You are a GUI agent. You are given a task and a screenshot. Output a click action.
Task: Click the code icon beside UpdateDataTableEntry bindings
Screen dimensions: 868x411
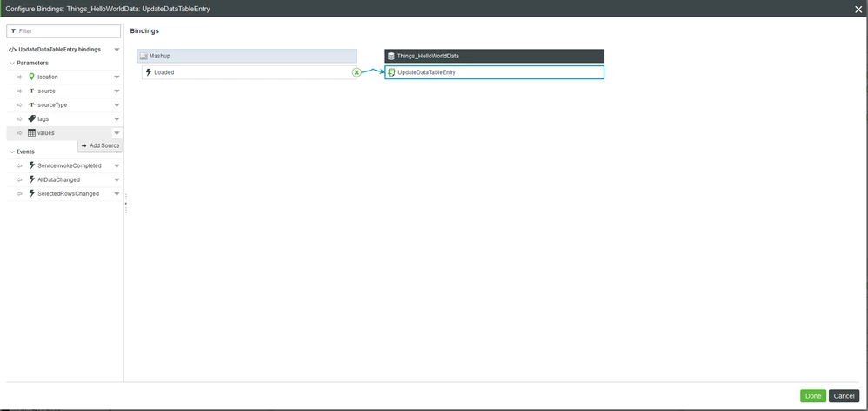[x=13, y=50]
